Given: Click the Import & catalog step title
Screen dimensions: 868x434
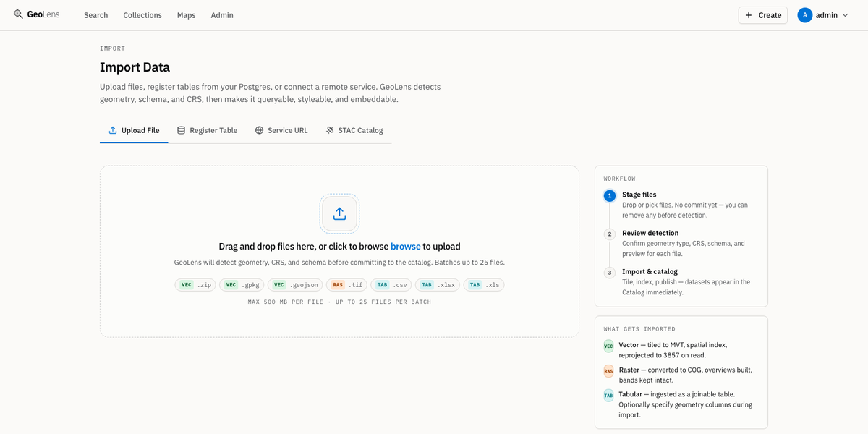Looking at the screenshot, I should click(x=650, y=271).
